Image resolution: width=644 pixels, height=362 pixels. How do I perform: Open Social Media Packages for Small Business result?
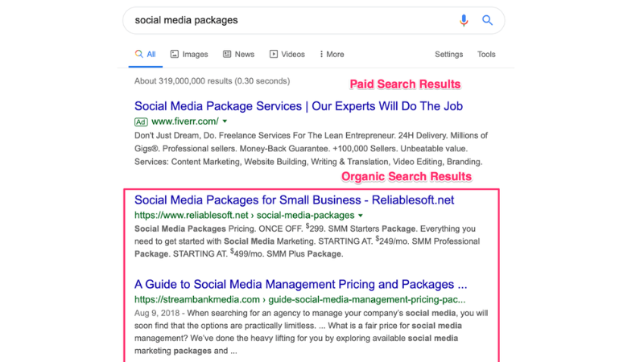click(295, 200)
